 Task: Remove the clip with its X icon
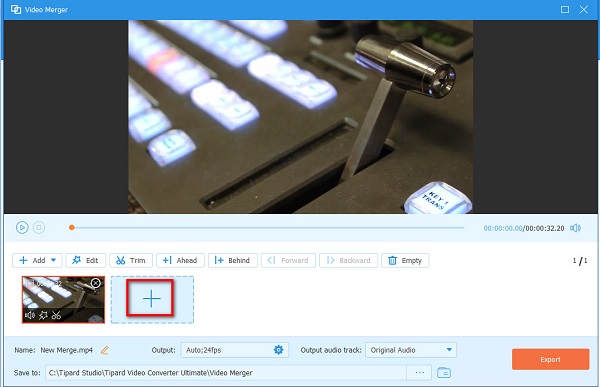click(96, 283)
